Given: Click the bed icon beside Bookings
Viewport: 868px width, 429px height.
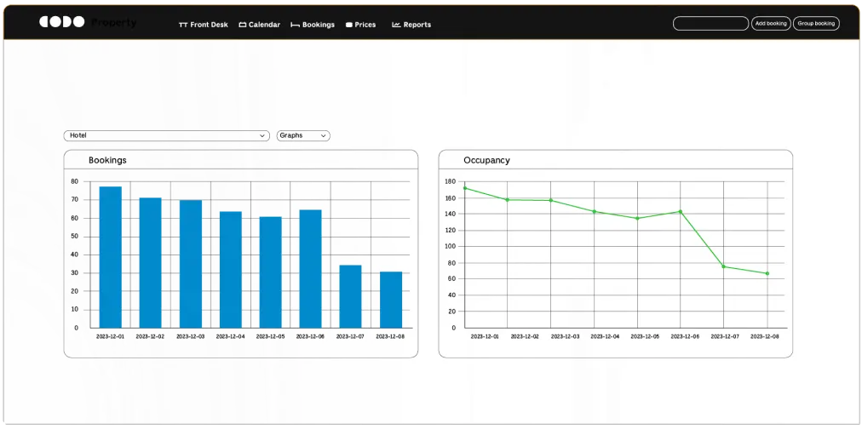Looking at the screenshot, I should (295, 25).
